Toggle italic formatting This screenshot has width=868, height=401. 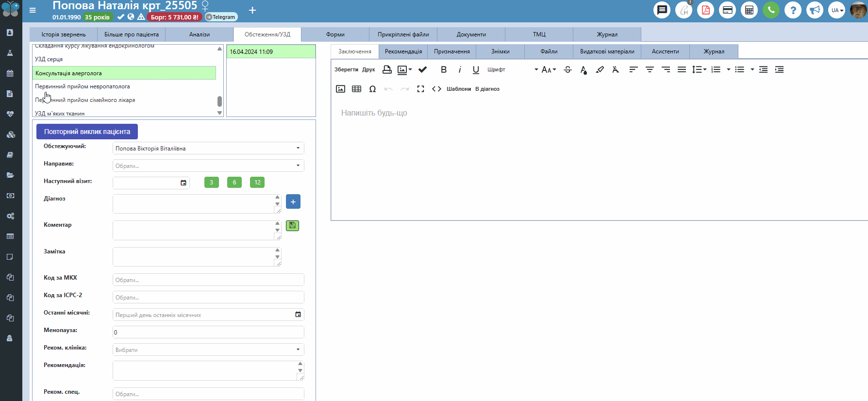pos(460,69)
